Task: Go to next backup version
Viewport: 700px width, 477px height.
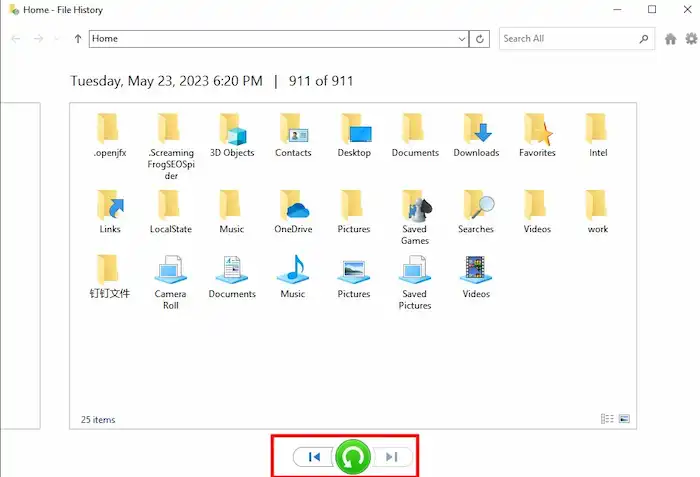Action: coord(392,457)
